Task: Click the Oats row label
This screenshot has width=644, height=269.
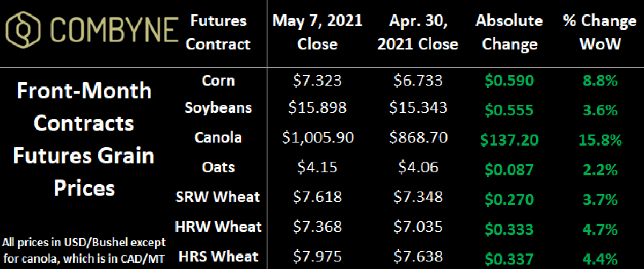Action: pos(218,167)
